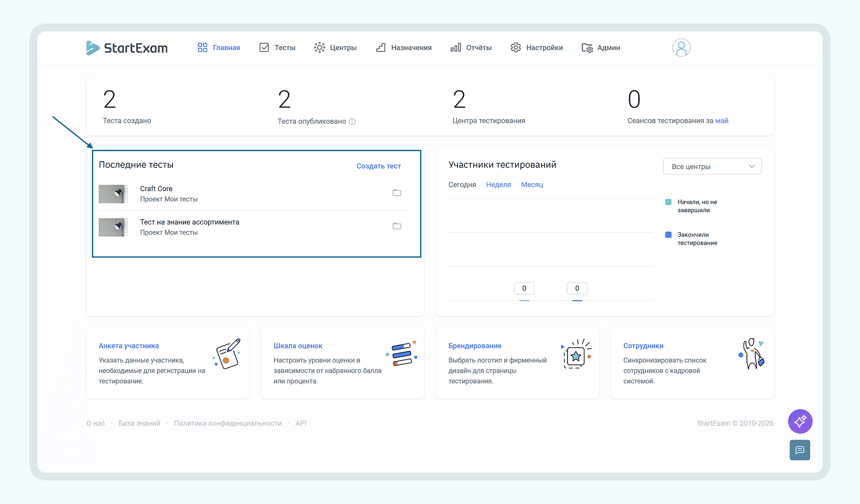
Task: Open the chat message button
Action: point(800,450)
